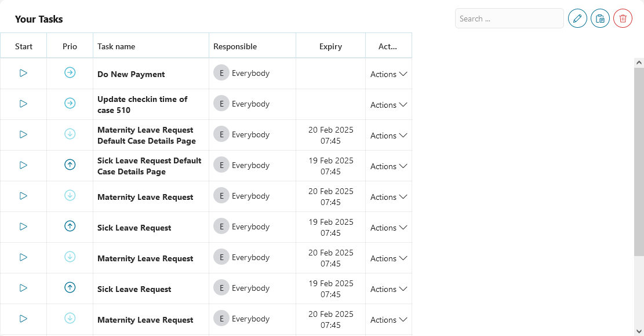This screenshot has width=644, height=336.
Task: Click the Expiry column header
Action: [x=330, y=46]
